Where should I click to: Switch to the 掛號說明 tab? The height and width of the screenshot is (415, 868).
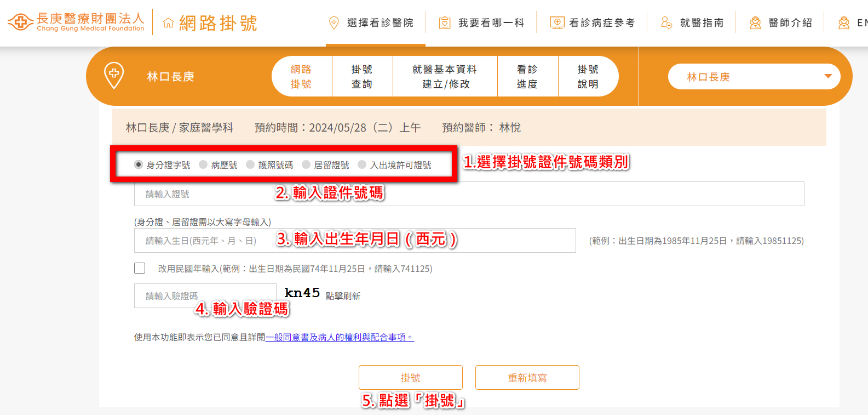click(588, 76)
